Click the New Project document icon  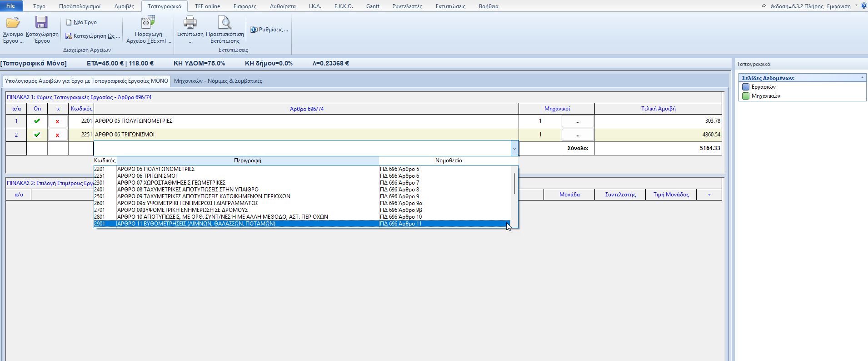(x=69, y=22)
